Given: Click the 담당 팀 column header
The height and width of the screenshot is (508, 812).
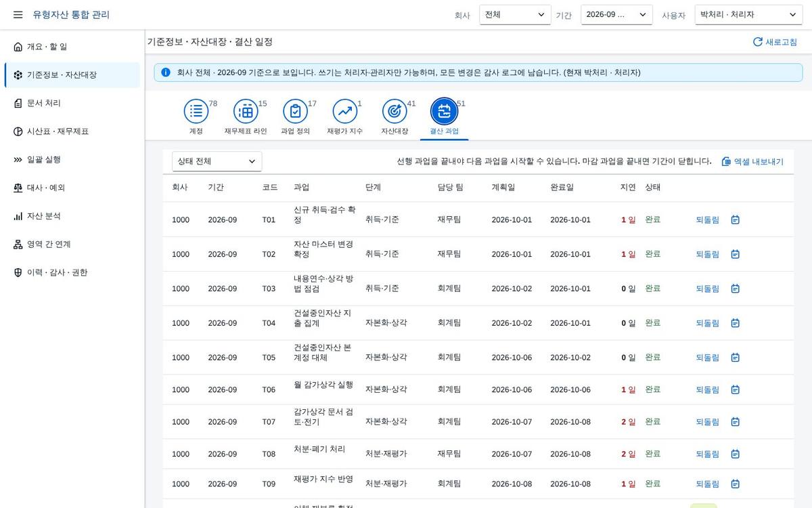Looking at the screenshot, I should click(x=450, y=188).
